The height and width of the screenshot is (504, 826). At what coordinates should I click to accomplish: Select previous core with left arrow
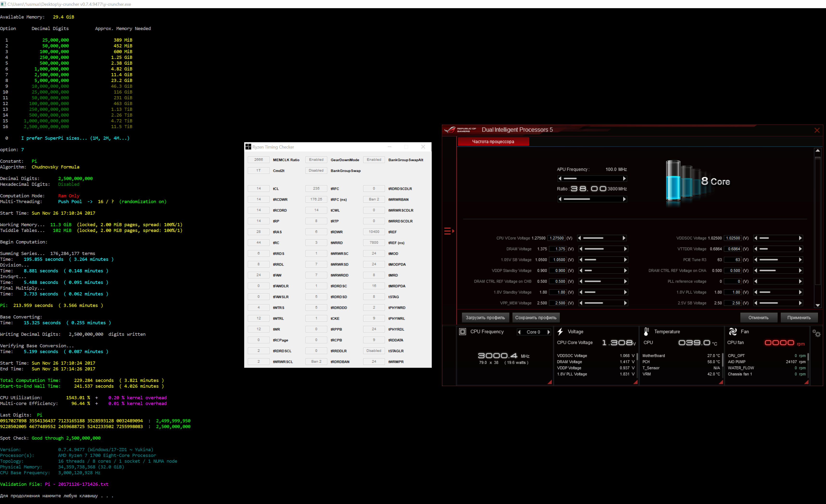click(x=519, y=332)
